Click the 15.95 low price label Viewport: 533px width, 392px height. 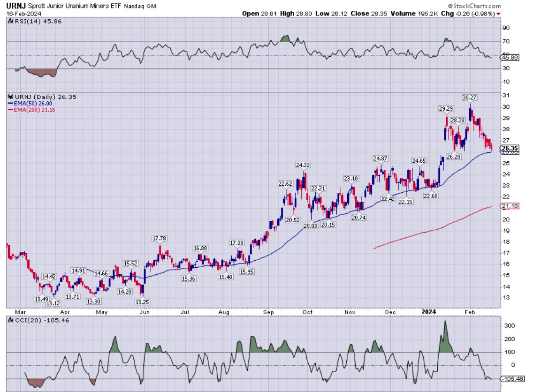[246, 271]
